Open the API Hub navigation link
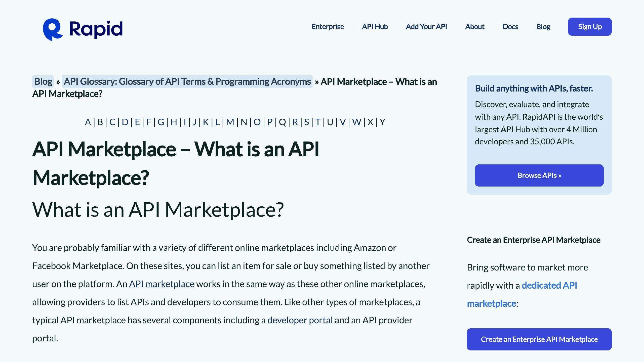The height and width of the screenshot is (362, 644). pos(375,26)
